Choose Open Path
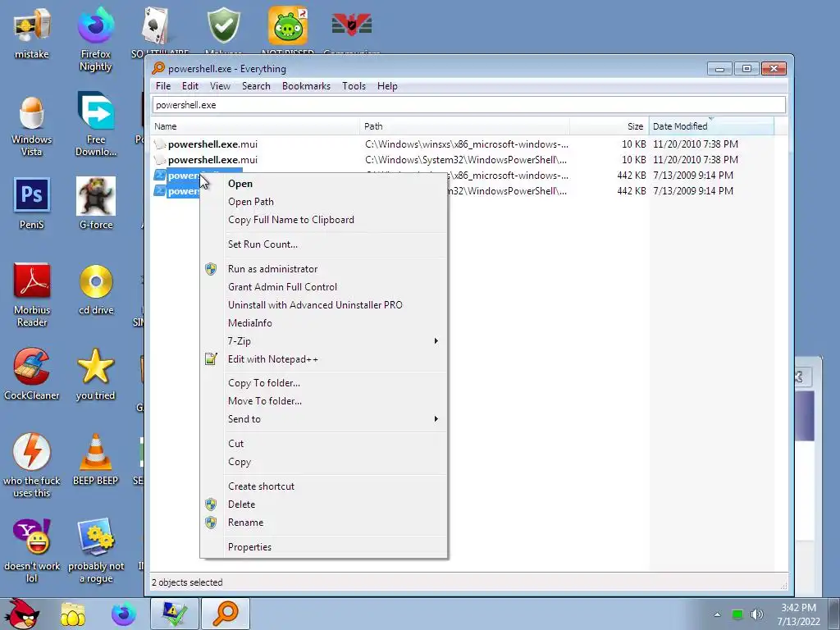 pos(324,202)
